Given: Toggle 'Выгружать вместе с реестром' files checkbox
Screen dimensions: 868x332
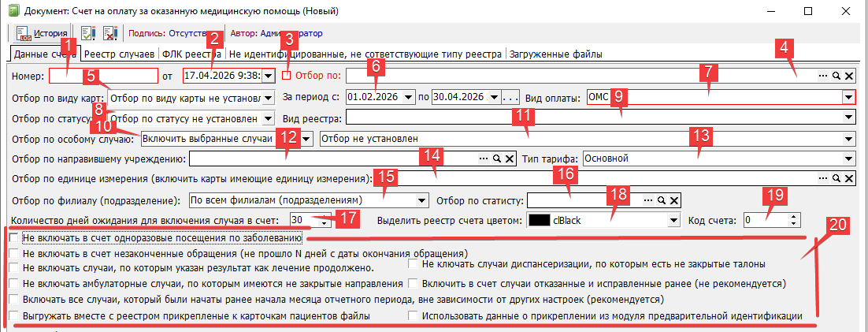Looking at the screenshot, I should point(13,316).
